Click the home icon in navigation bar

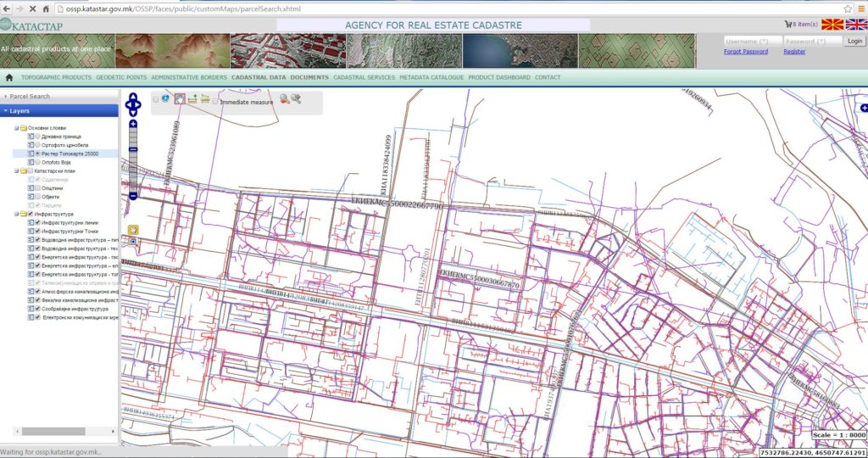(9, 77)
